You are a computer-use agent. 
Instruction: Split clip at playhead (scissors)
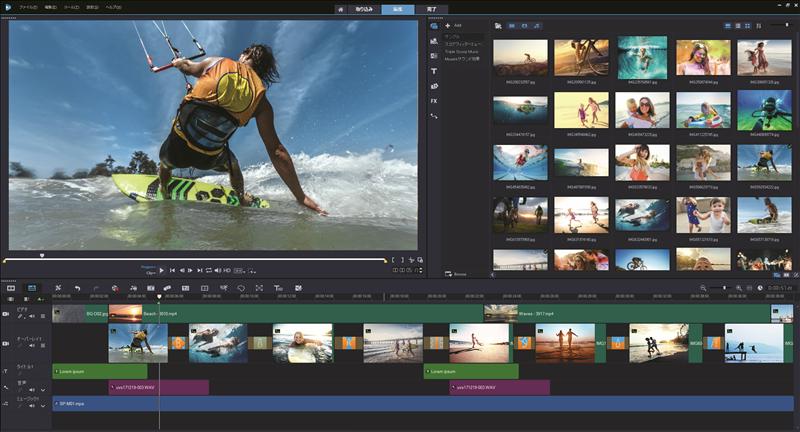(411, 260)
